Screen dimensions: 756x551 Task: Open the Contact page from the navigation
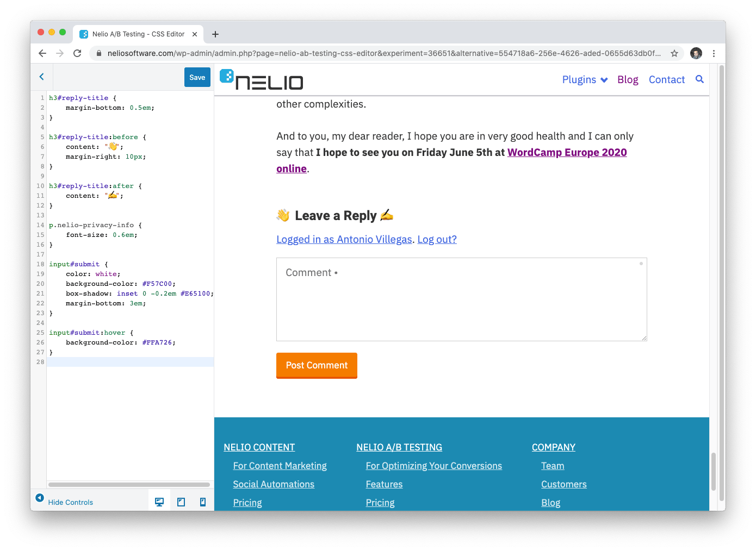[667, 79]
